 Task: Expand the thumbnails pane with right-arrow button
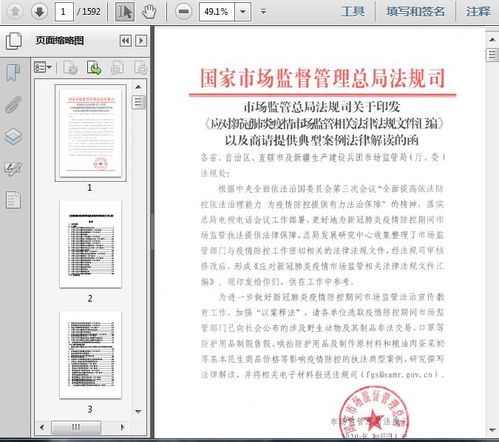141,41
